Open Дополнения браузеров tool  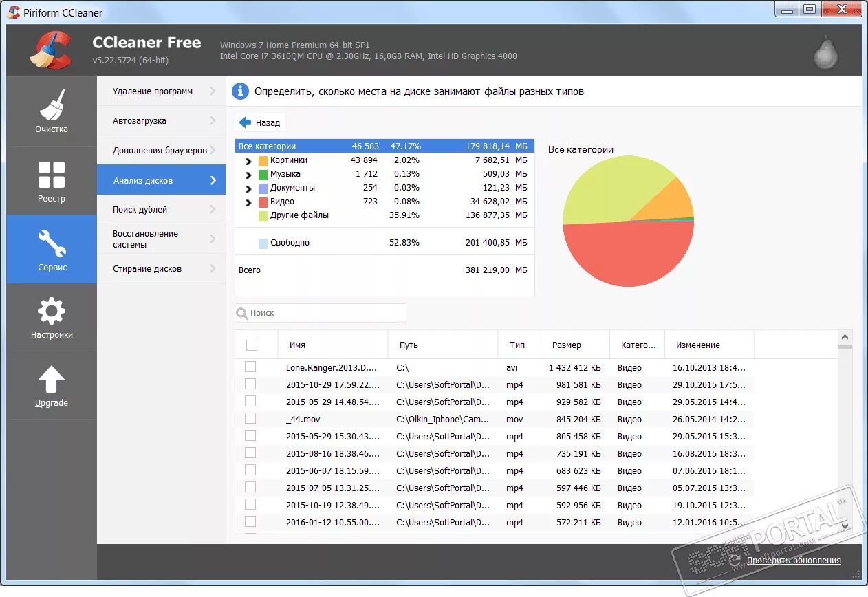pos(161,150)
